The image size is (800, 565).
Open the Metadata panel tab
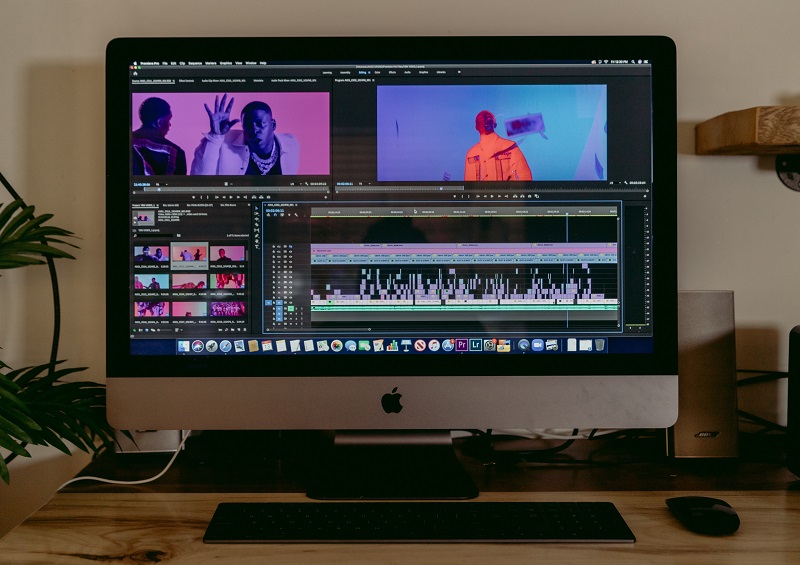pos(259,81)
